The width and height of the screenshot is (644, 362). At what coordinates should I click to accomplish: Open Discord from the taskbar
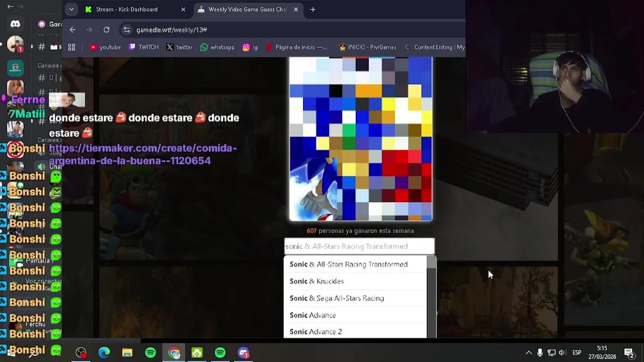tap(244, 353)
